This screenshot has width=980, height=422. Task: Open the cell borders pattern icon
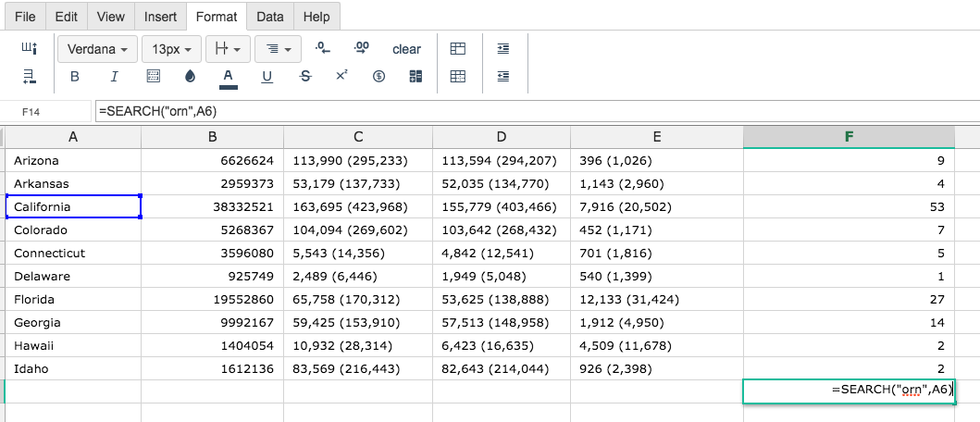point(153,77)
